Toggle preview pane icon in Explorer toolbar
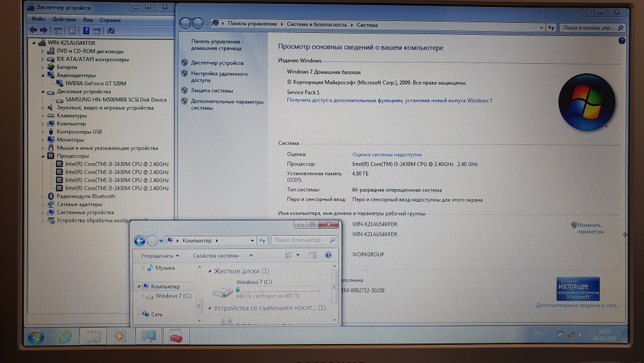This screenshot has width=644, height=363. (312, 255)
